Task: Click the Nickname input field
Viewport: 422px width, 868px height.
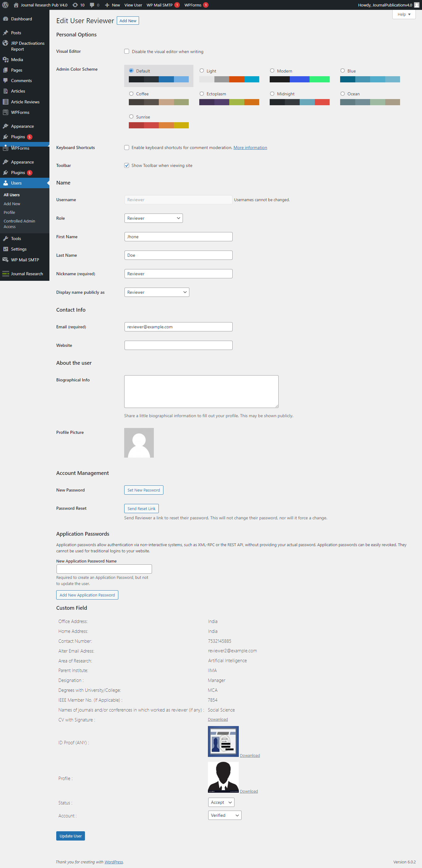Action: click(179, 274)
